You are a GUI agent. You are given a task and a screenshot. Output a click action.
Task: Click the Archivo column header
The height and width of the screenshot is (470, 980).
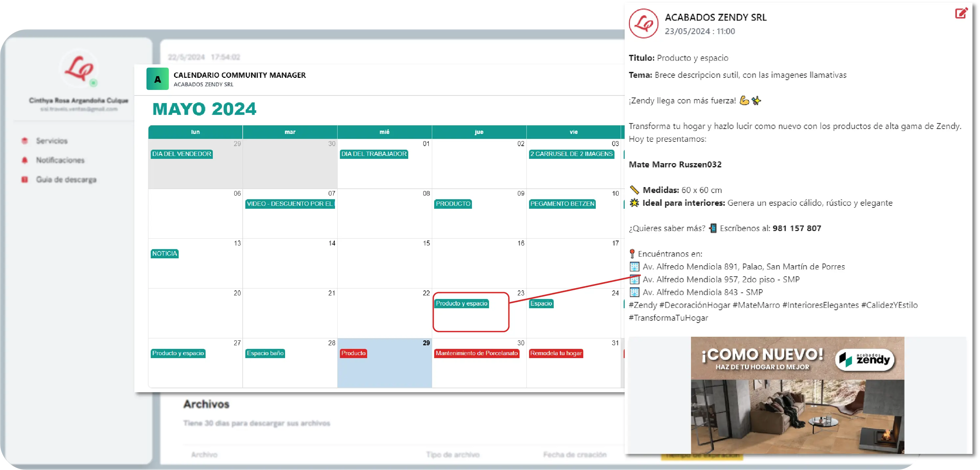[204, 454]
